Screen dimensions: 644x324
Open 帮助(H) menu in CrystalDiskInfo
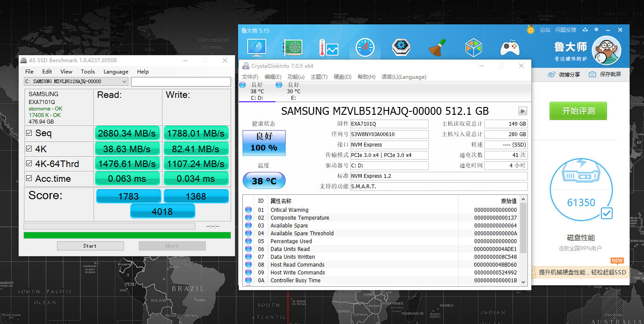pyautogui.click(x=366, y=77)
